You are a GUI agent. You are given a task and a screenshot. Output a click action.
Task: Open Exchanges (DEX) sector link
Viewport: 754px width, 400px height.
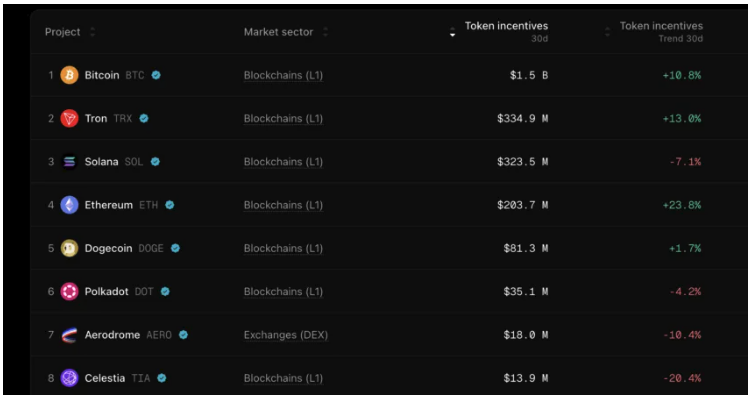(x=285, y=335)
